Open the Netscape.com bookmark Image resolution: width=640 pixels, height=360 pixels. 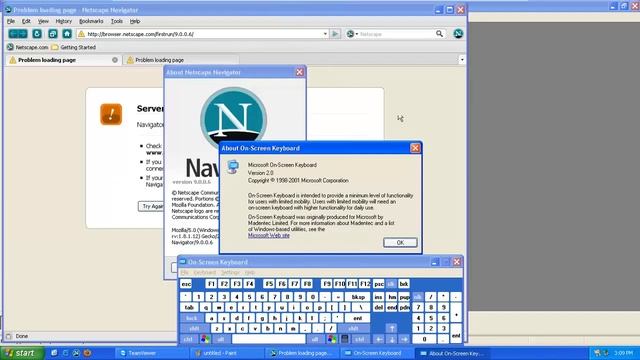27,47
